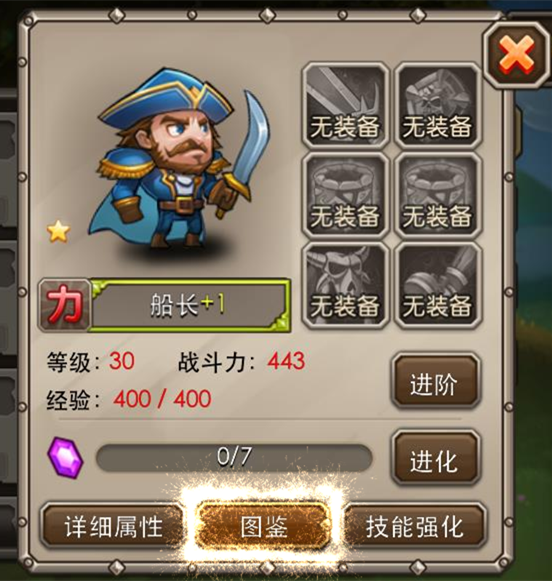Open the right bracelet equipment slot
The width and height of the screenshot is (552, 581).
point(438,195)
